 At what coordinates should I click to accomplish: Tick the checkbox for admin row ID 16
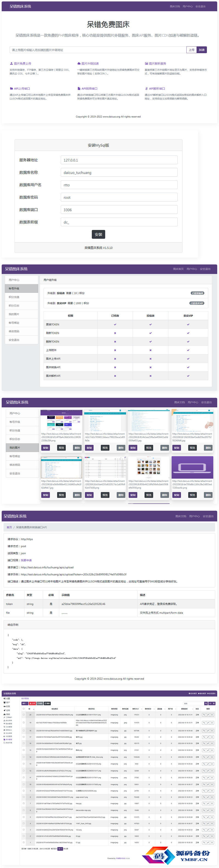pos(24,743)
